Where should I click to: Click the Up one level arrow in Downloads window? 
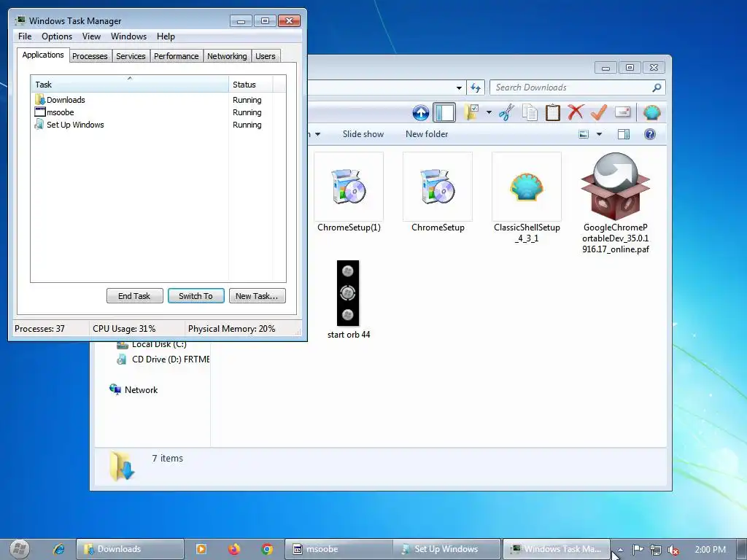tap(420, 113)
